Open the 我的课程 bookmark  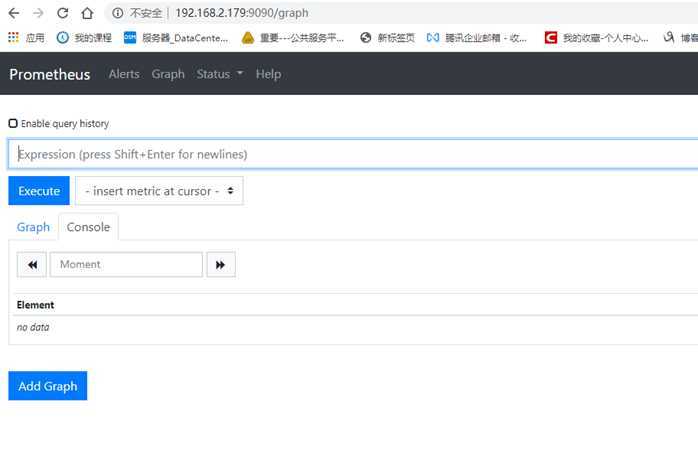point(84,38)
